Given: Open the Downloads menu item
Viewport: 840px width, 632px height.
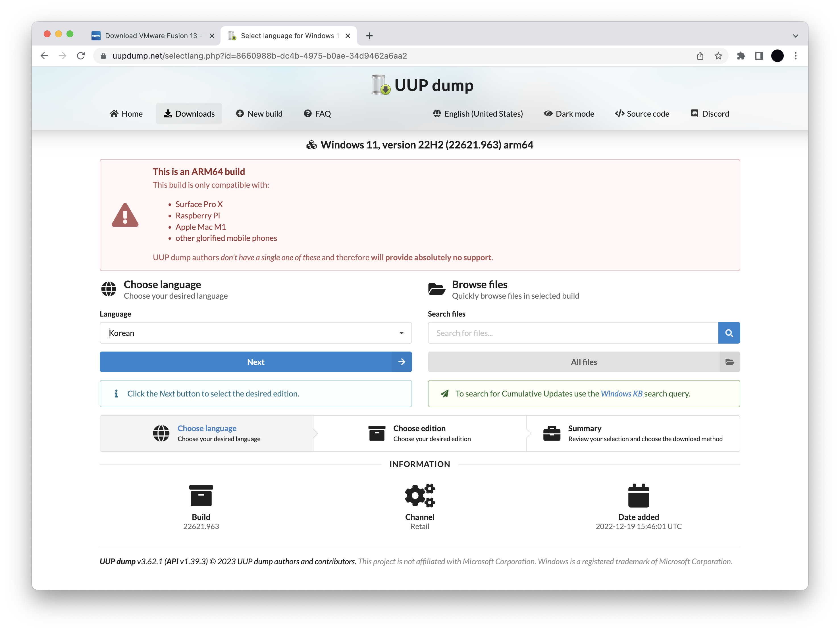Looking at the screenshot, I should pyautogui.click(x=189, y=114).
